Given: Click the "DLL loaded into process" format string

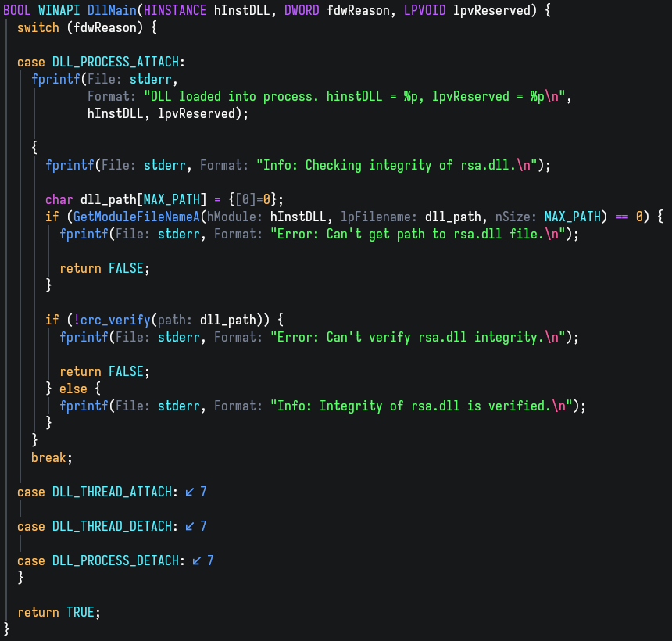Looking at the screenshot, I should click(x=355, y=96).
